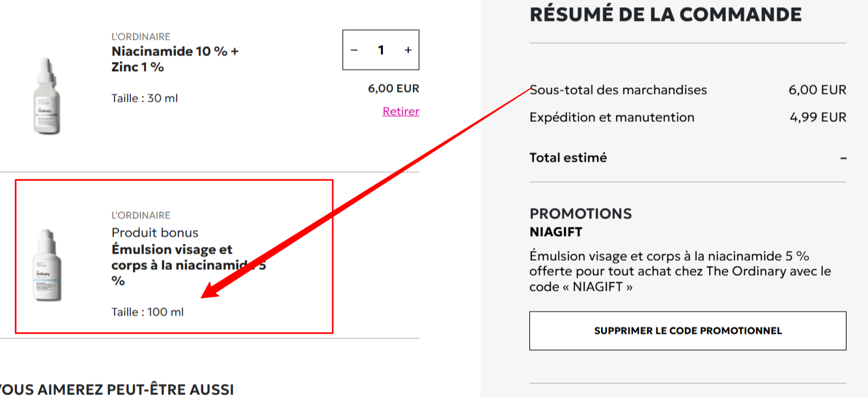
Task: Click the L'ORDINAIRE brand above Niacinamide
Action: (141, 37)
